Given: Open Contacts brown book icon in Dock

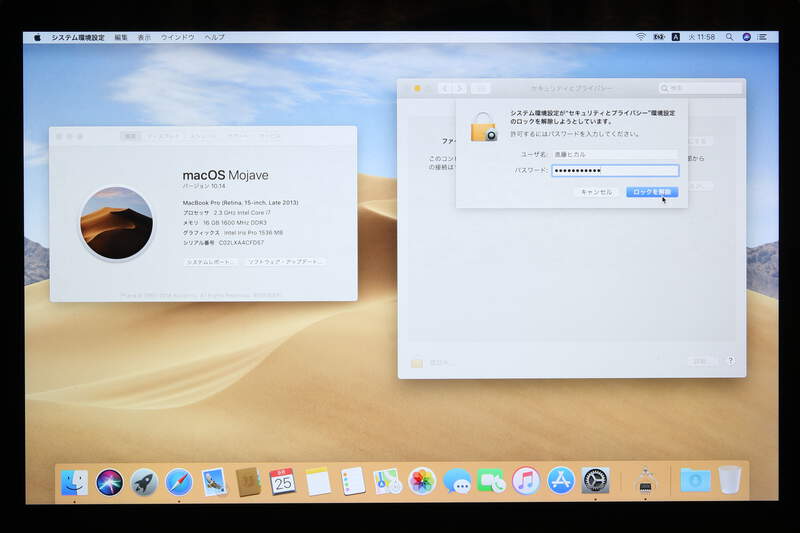Looking at the screenshot, I should (248, 482).
